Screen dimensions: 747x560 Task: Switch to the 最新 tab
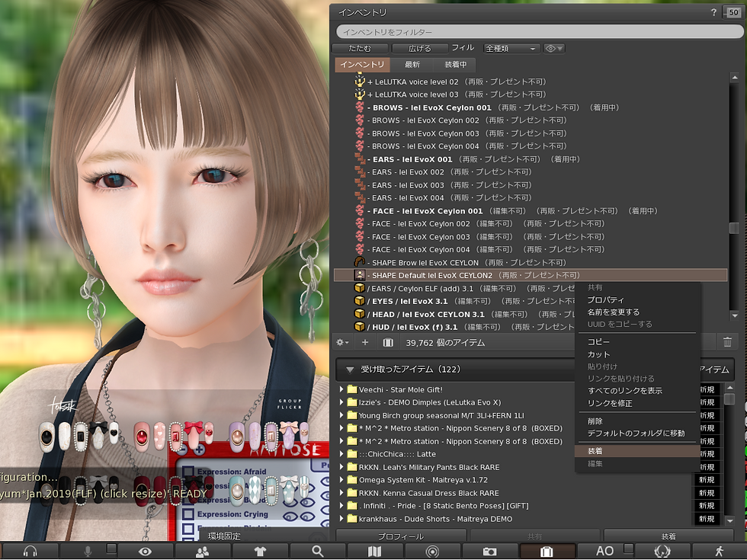(x=412, y=64)
